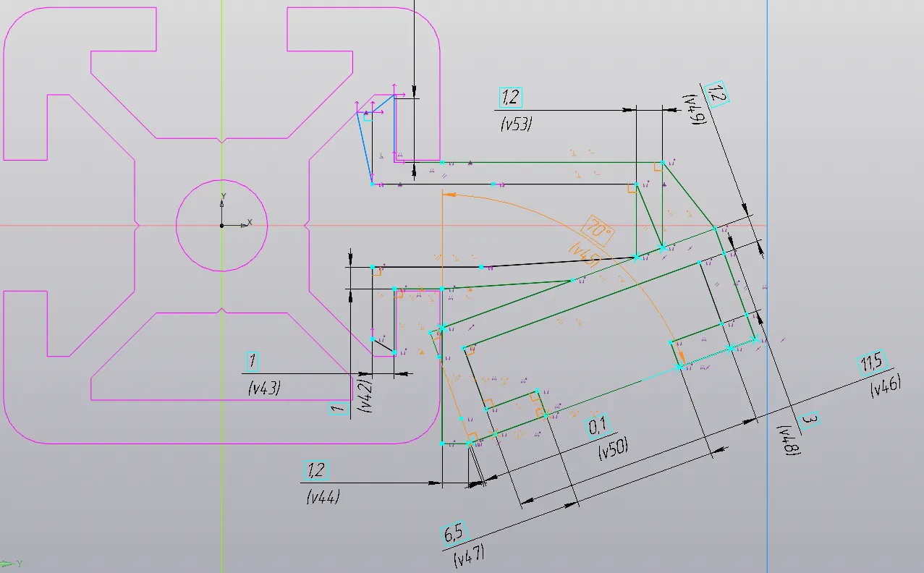The width and height of the screenshot is (924, 573).
Task: Select the 70° angle dimension value
Action: pos(600,232)
